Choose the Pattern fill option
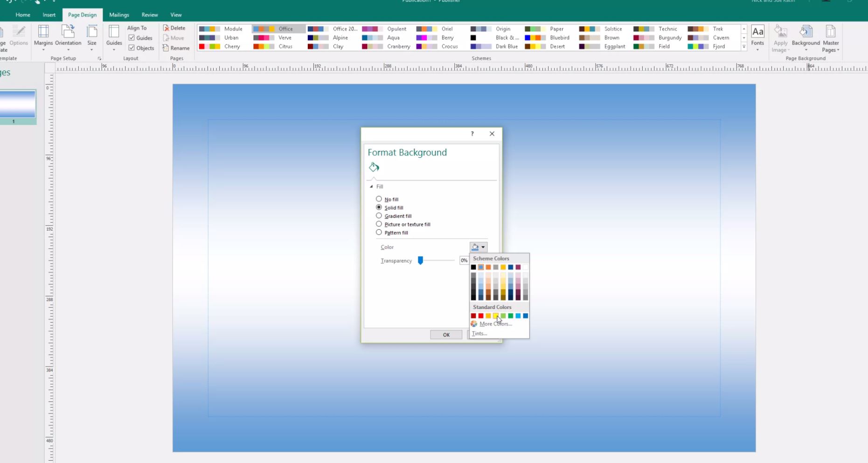 point(379,232)
